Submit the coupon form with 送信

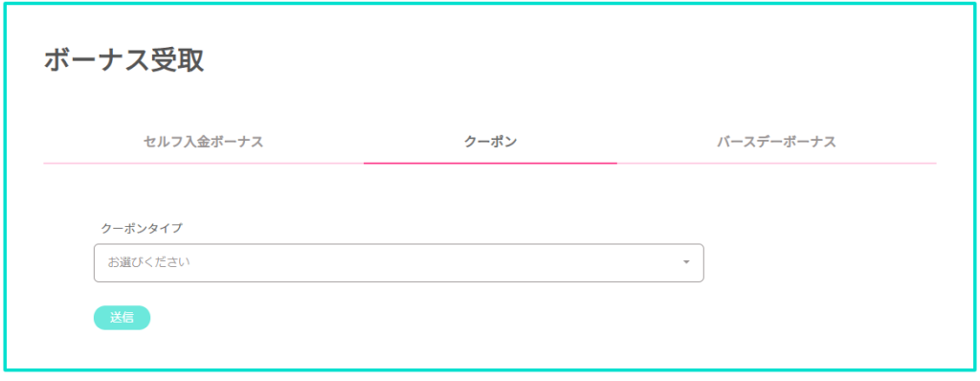tap(122, 318)
